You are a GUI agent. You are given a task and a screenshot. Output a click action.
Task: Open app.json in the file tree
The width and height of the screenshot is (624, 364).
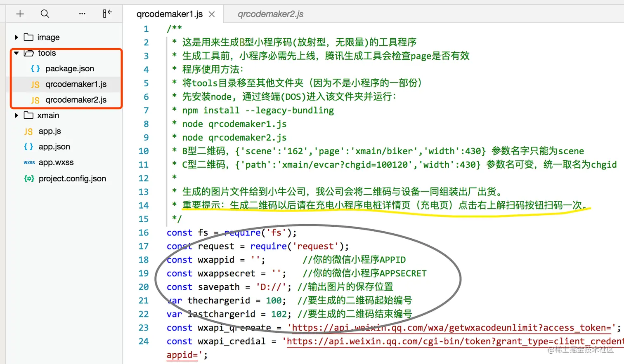[54, 147]
